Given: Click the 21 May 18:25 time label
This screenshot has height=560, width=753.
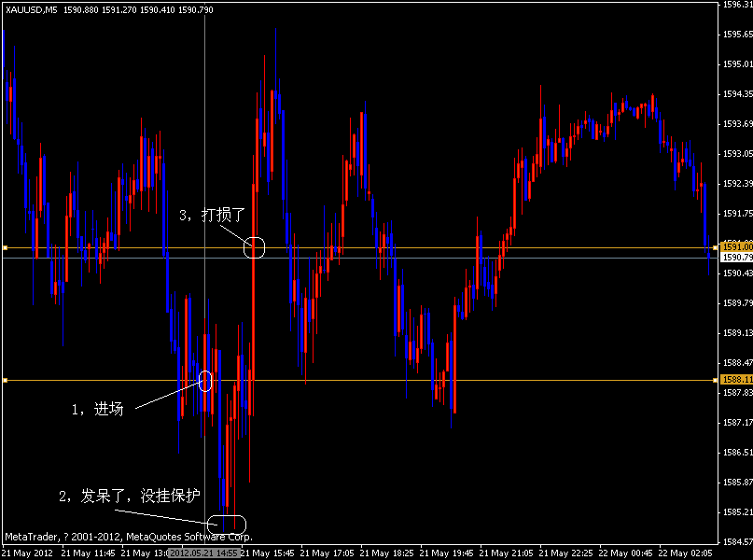Looking at the screenshot, I should coord(387,553).
